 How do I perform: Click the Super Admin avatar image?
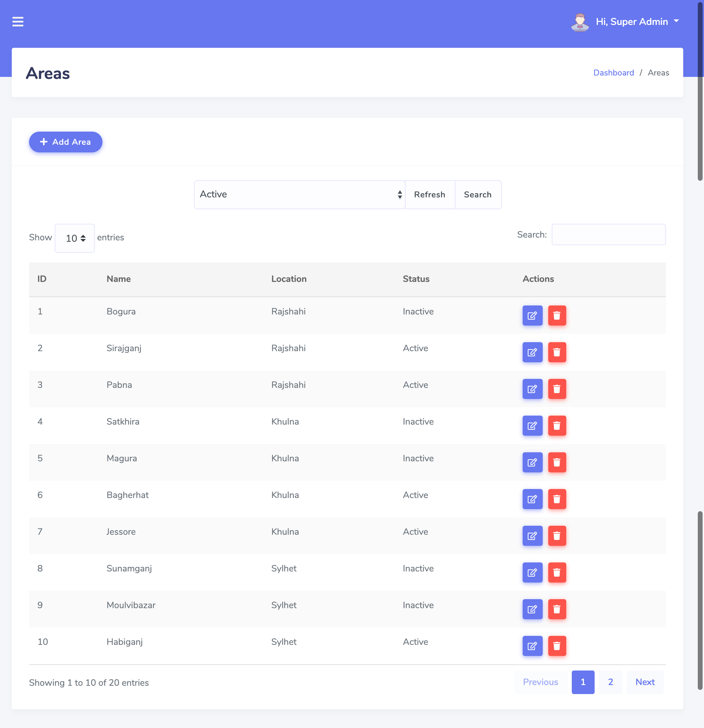tap(580, 22)
